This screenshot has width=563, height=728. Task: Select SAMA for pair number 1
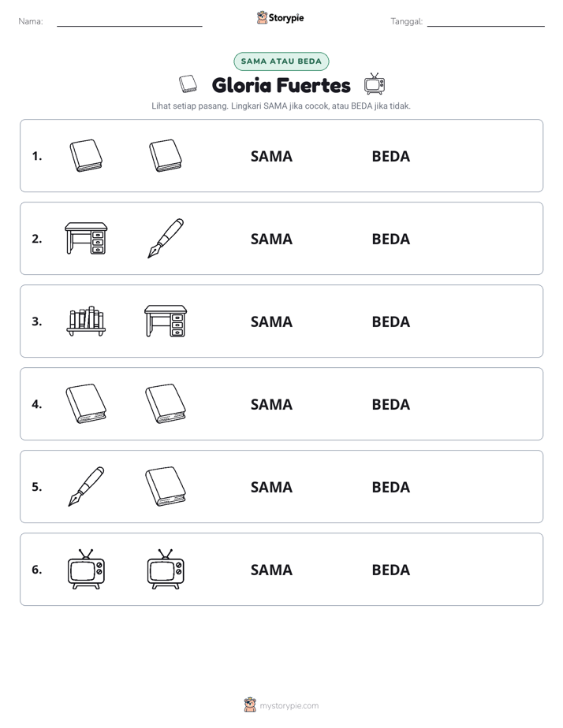(271, 157)
